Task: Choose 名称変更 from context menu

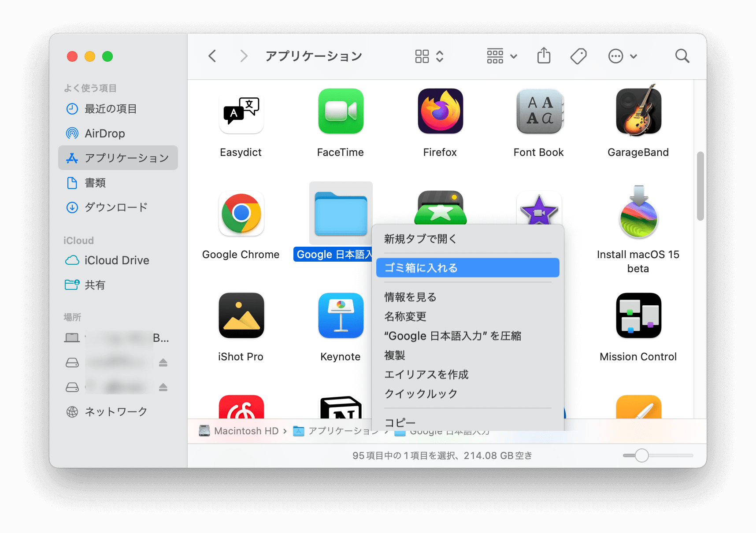Action: coord(468,317)
